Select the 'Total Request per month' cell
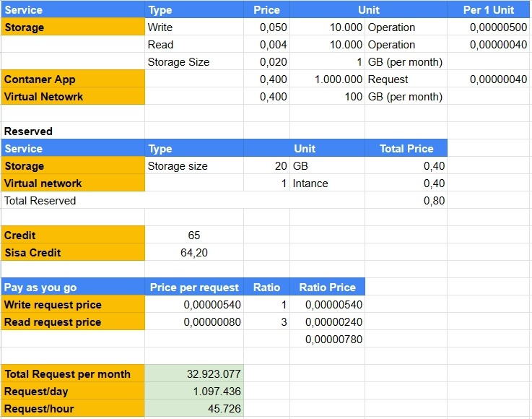The width and height of the screenshot is (532, 419). point(73,373)
